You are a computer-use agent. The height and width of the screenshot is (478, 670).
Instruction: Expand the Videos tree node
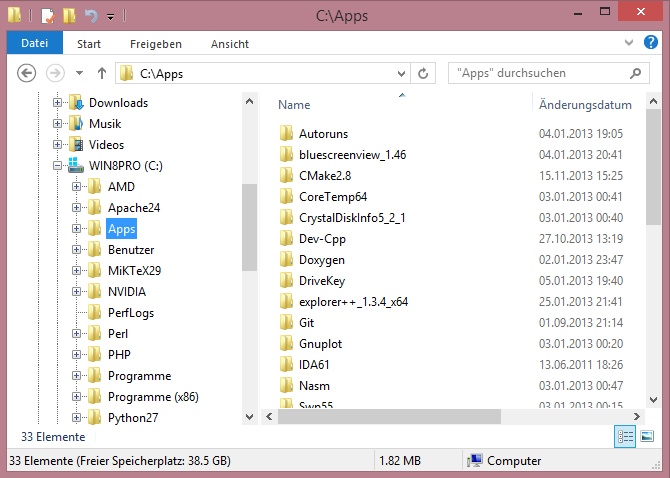pyautogui.click(x=57, y=144)
